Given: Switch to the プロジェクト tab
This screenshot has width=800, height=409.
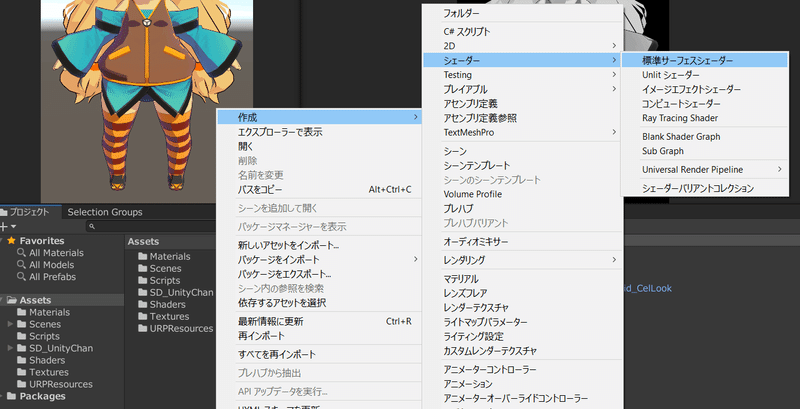Looking at the screenshot, I should pyautogui.click(x=30, y=212).
